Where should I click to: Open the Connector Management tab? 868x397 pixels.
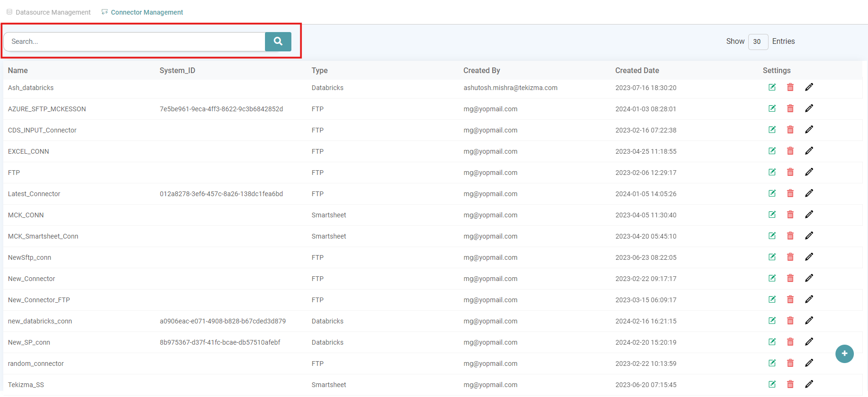[x=147, y=12]
